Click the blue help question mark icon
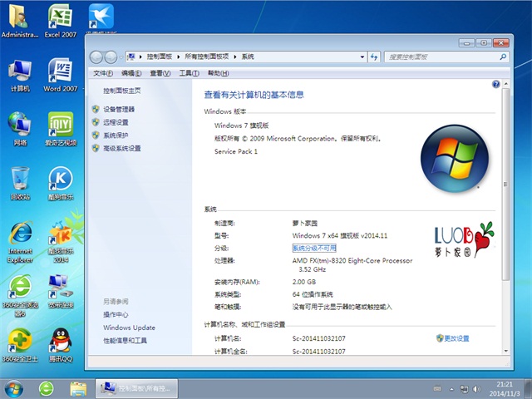 tap(495, 85)
